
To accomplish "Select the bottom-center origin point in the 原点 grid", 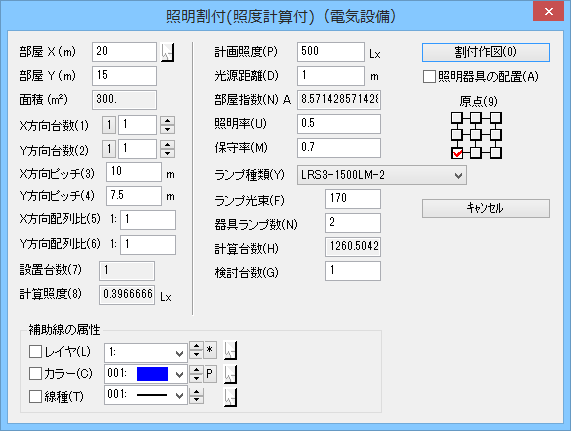I will click(x=475, y=153).
